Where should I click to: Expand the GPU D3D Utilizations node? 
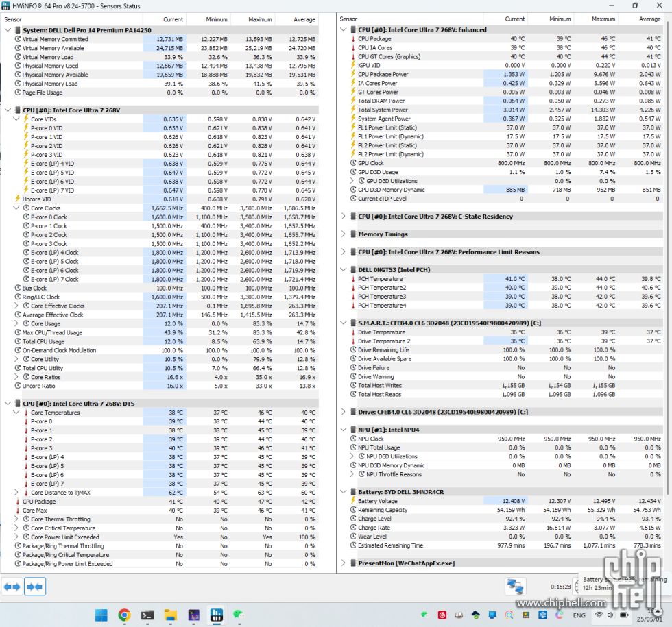[x=352, y=181]
